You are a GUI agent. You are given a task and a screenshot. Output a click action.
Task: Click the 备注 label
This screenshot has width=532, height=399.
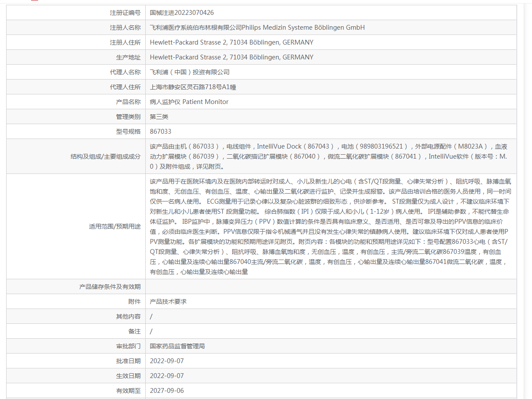click(x=134, y=331)
